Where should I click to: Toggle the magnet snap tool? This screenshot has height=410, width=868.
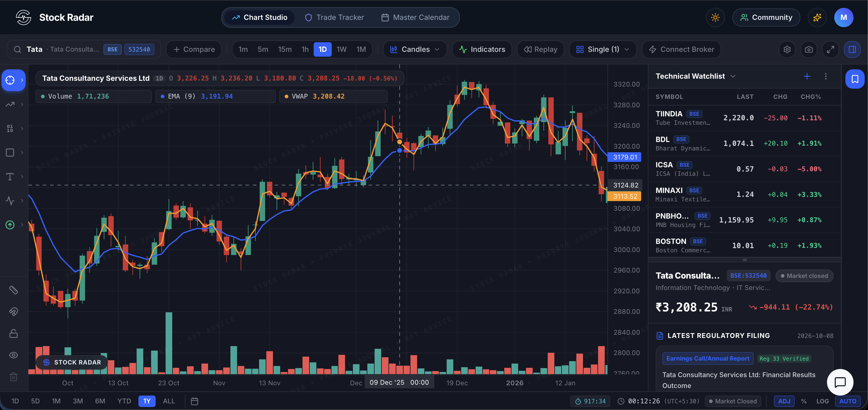[14, 312]
